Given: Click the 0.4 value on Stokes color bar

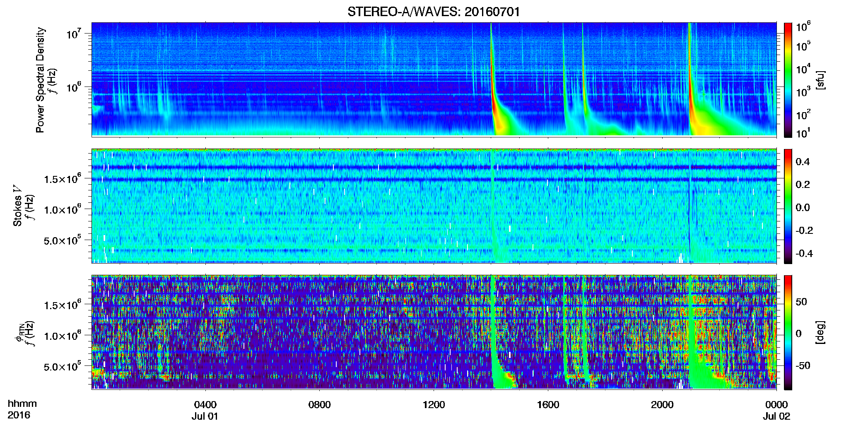Looking at the screenshot, I should click(803, 161).
